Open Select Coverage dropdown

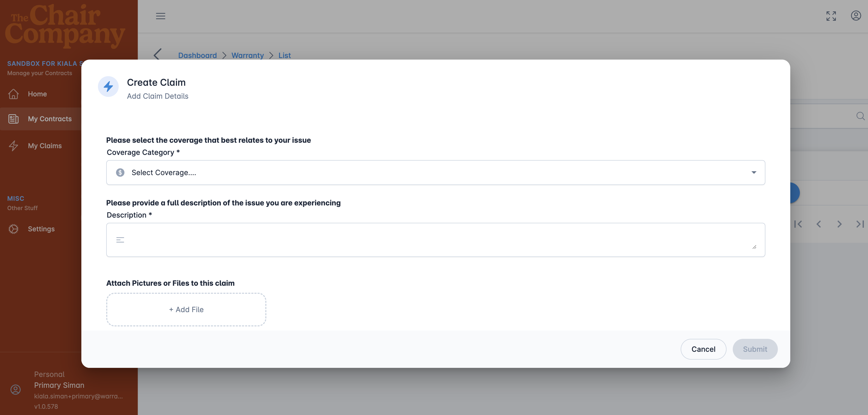(435, 173)
